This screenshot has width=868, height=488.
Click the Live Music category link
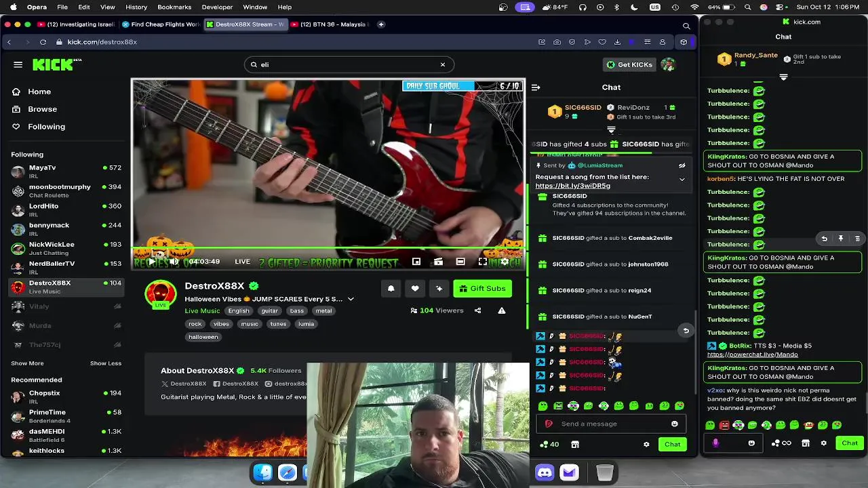click(x=202, y=310)
